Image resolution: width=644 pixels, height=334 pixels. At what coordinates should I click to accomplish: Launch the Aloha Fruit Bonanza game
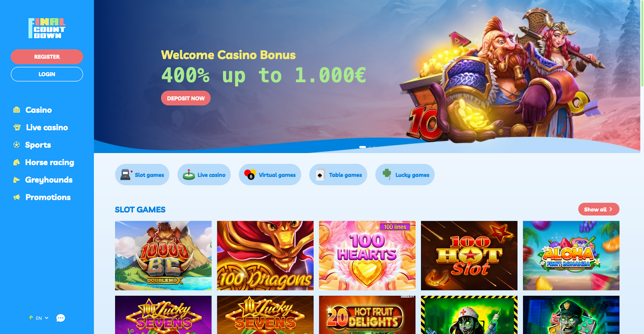[571, 255]
